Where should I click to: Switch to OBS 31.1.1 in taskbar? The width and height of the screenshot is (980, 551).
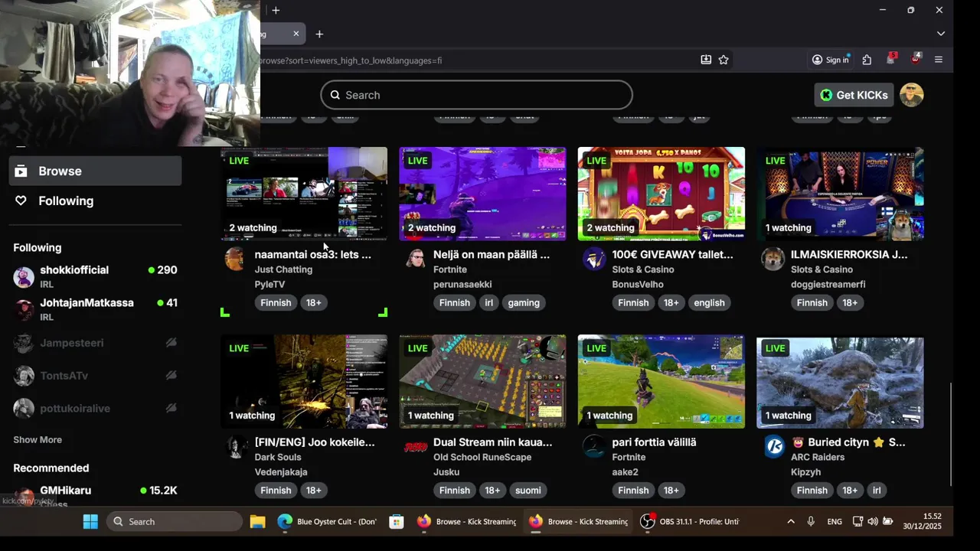pyautogui.click(x=691, y=521)
